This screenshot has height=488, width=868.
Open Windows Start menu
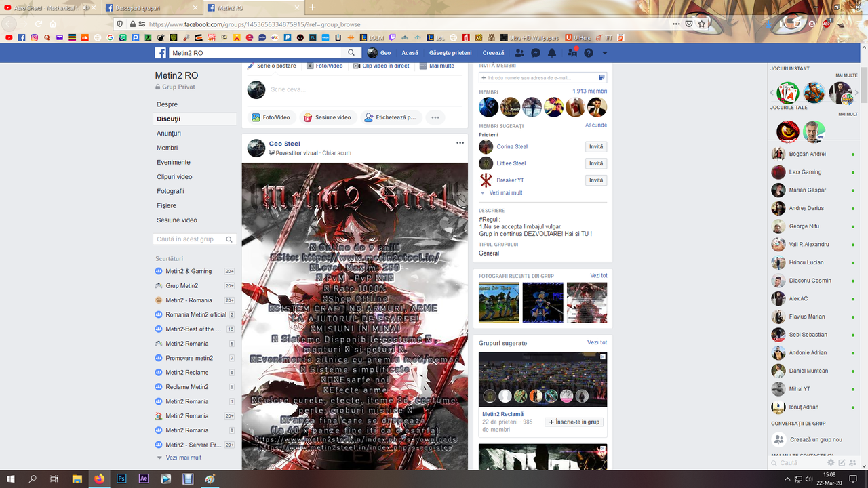click(11, 479)
